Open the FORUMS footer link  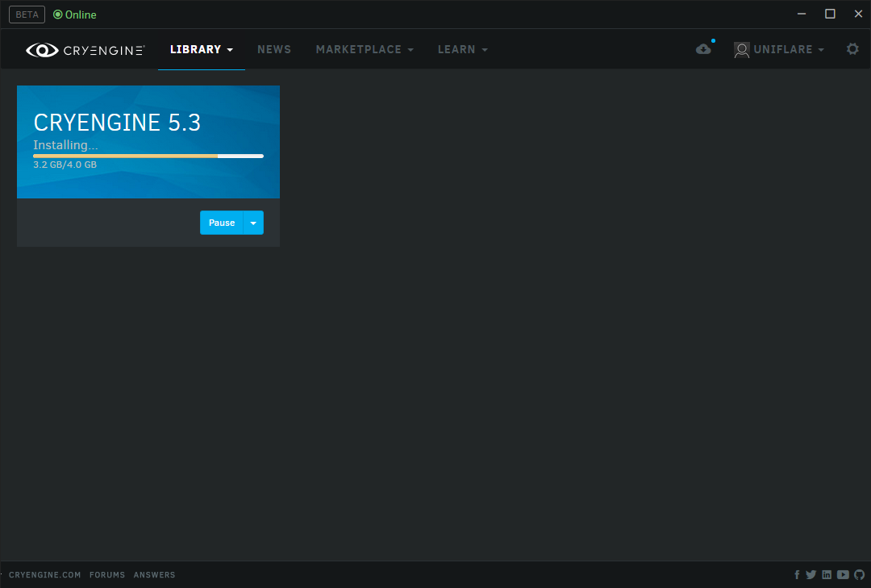pos(107,574)
